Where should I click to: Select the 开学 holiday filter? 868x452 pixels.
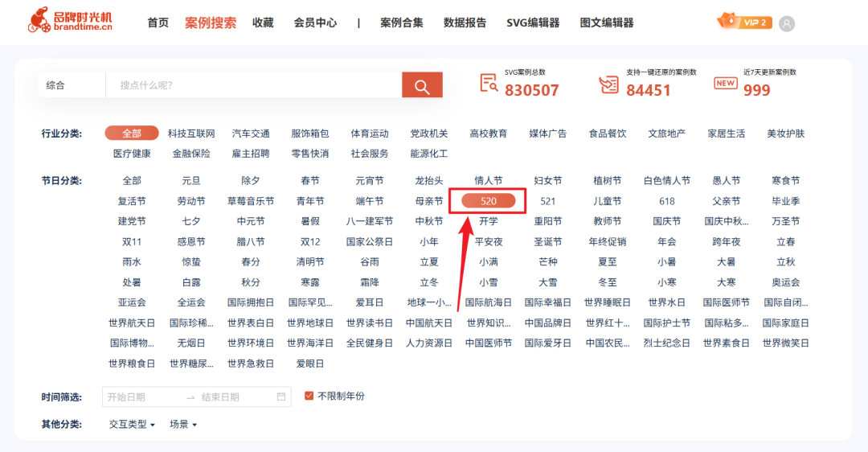click(489, 221)
